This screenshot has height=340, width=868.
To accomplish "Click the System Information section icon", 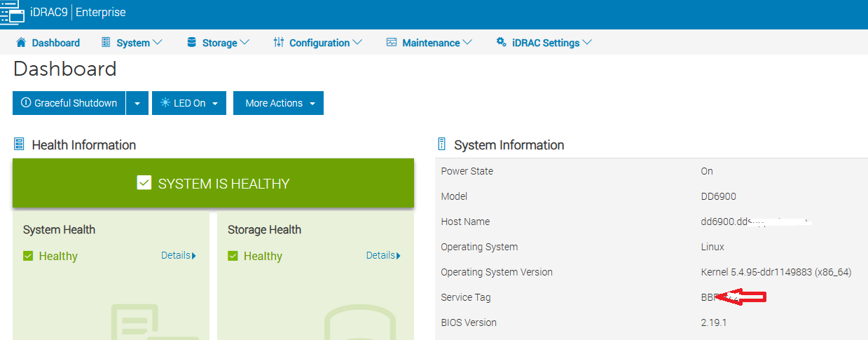I will [441, 145].
